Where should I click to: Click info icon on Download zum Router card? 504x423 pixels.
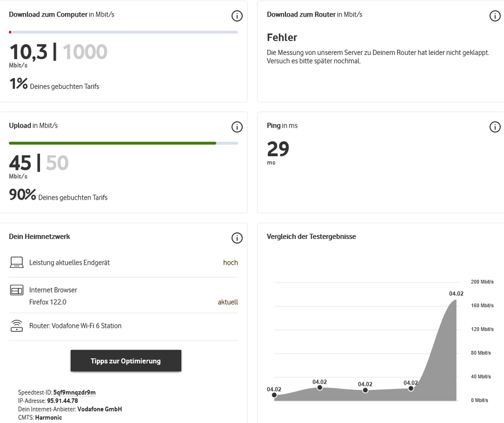[x=495, y=16]
